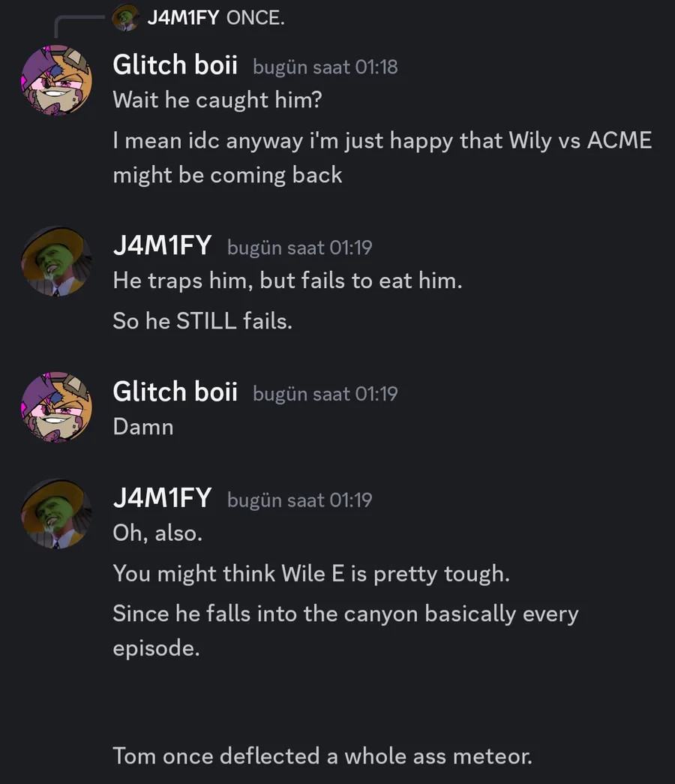The height and width of the screenshot is (784, 675).
Task: Click Glitch boii avatar beside 'Damn' message
Action: click(x=56, y=407)
